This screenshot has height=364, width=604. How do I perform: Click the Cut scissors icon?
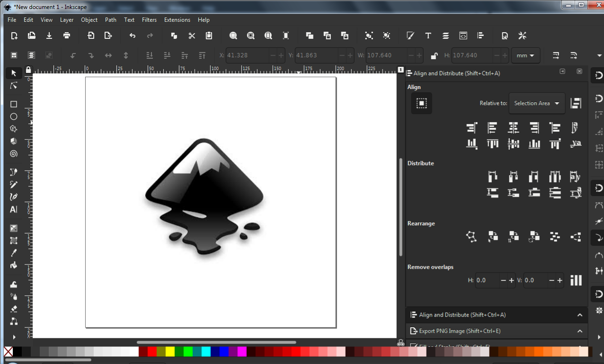(192, 36)
